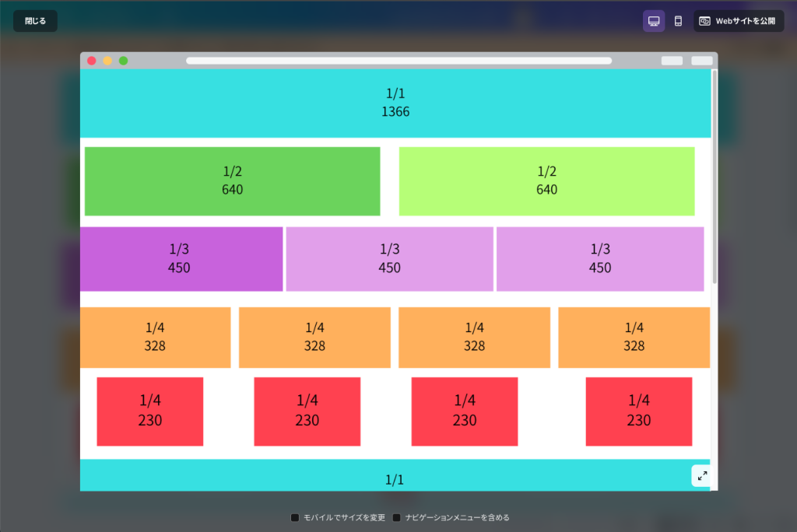Enable the モバイルでサイズを変更 checkbox
The width and height of the screenshot is (797, 532).
coord(295,517)
